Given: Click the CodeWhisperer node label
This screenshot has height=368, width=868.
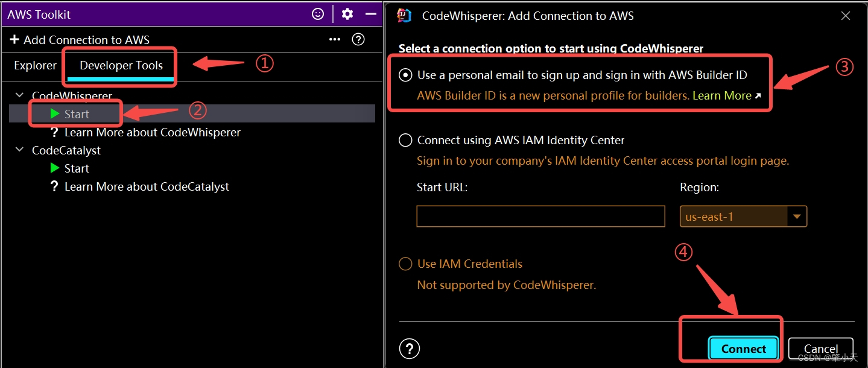Looking at the screenshot, I should [x=72, y=95].
